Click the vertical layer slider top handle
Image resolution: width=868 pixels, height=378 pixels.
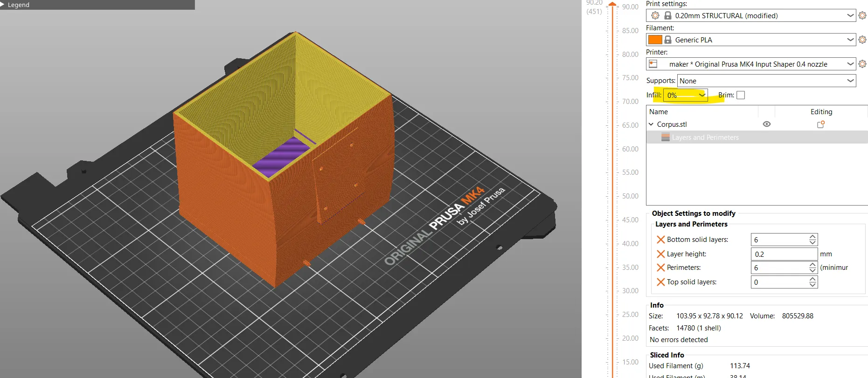click(x=612, y=4)
